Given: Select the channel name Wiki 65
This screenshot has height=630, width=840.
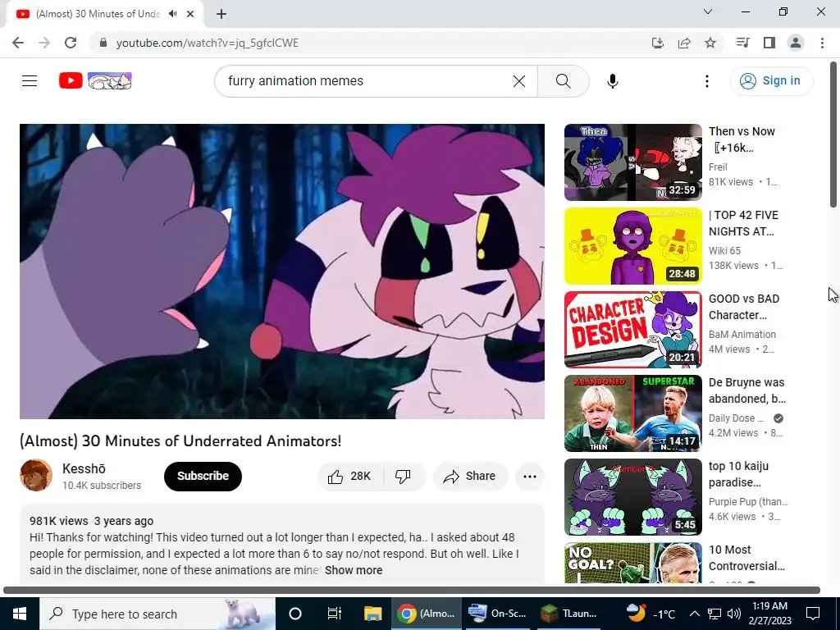Looking at the screenshot, I should pos(724,251).
